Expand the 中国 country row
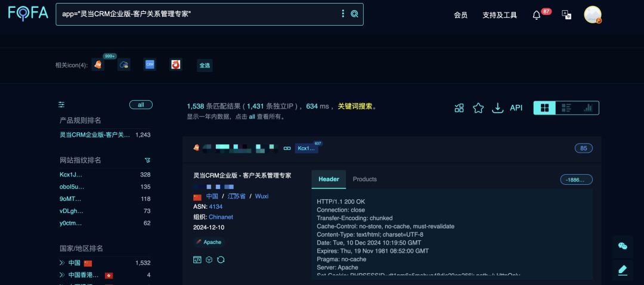644x285 pixels. coord(62,263)
